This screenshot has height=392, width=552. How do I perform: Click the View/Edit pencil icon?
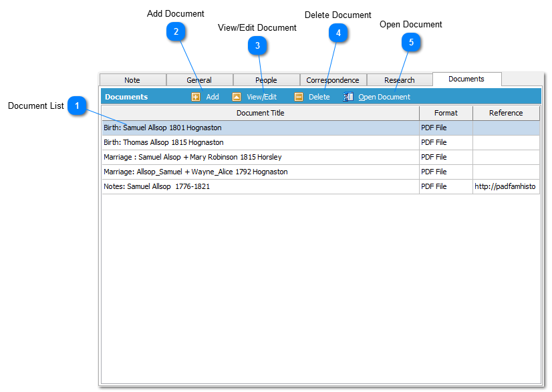[x=237, y=97]
